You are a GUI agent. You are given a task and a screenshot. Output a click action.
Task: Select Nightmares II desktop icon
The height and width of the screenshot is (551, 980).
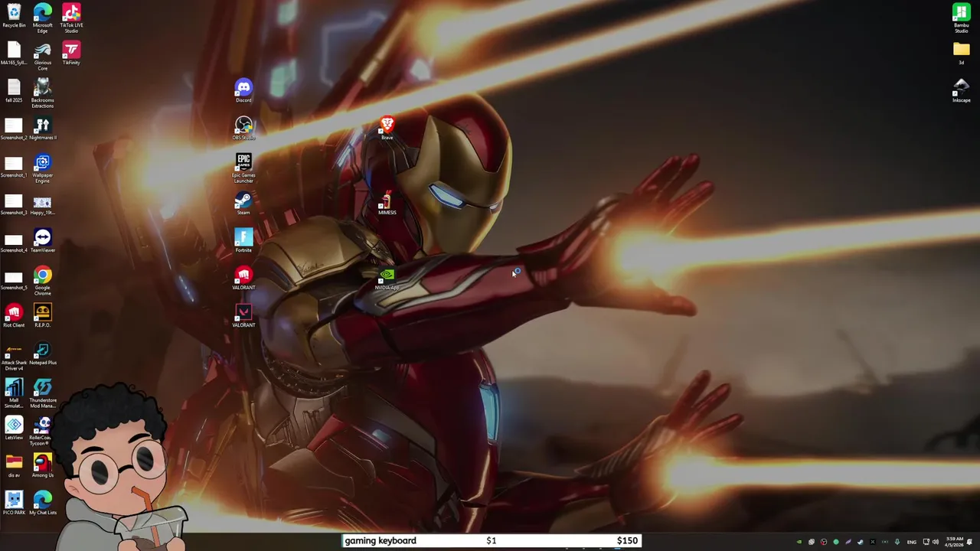pyautogui.click(x=43, y=128)
